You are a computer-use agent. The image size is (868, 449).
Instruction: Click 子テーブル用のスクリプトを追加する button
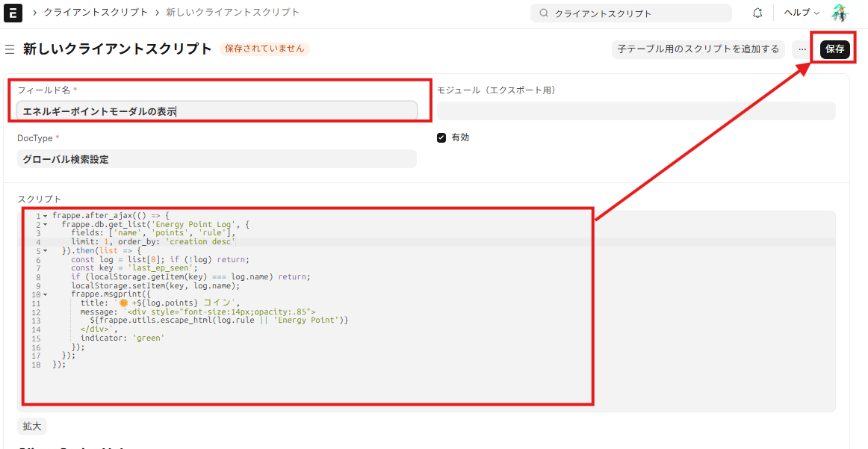tap(698, 49)
